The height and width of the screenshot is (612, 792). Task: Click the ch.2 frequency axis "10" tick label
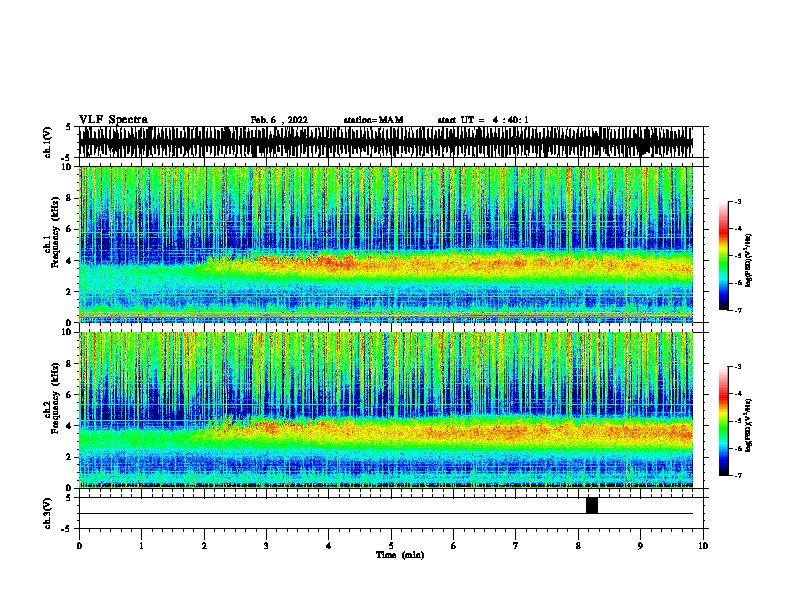pyautogui.click(x=67, y=332)
